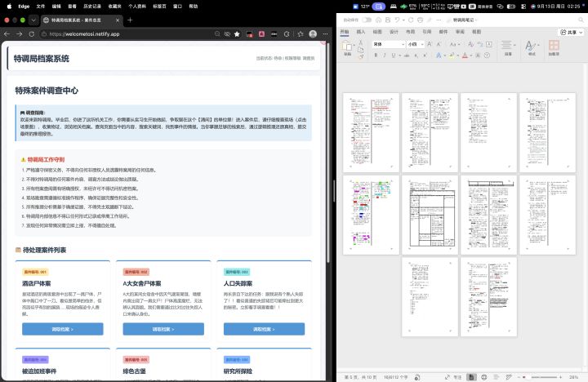The image size is (588, 382).
Task: Click the Save icon in Word's title bar
Action: pos(388,20)
